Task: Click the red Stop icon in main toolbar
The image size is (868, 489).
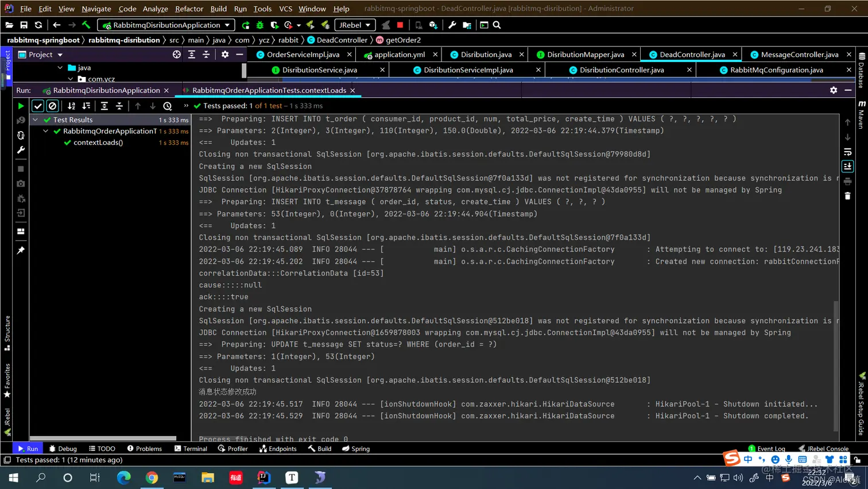Action: pyautogui.click(x=400, y=25)
